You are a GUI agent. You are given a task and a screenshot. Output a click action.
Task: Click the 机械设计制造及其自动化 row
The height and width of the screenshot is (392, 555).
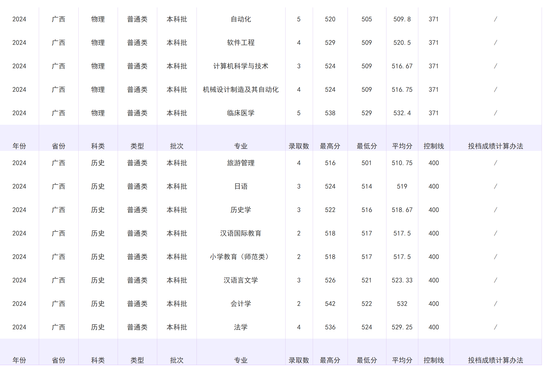241,89
